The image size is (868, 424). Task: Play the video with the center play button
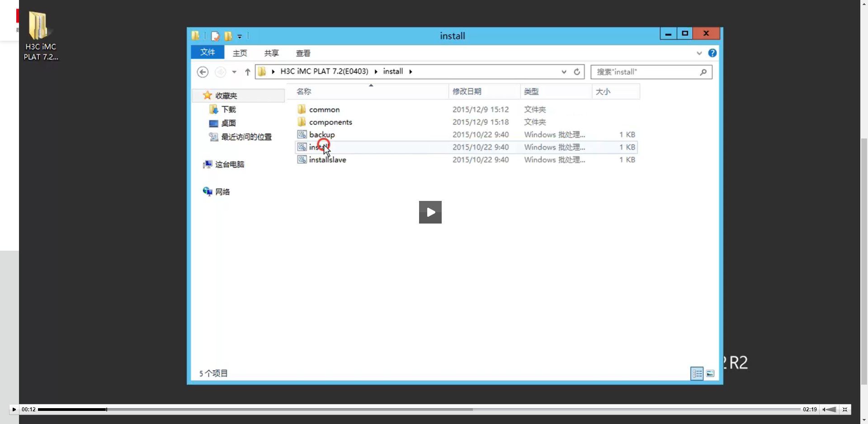(430, 212)
